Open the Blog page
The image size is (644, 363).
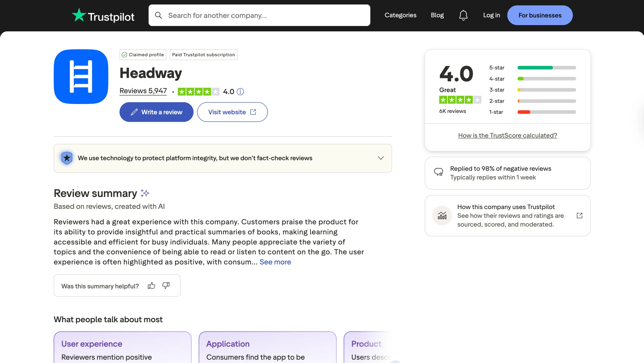point(437,15)
